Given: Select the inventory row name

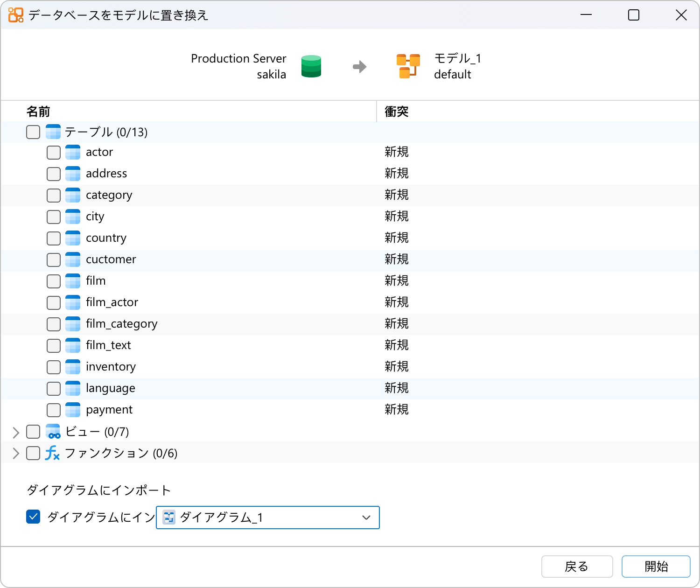Looking at the screenshot, I should click(x=111, y=367).
